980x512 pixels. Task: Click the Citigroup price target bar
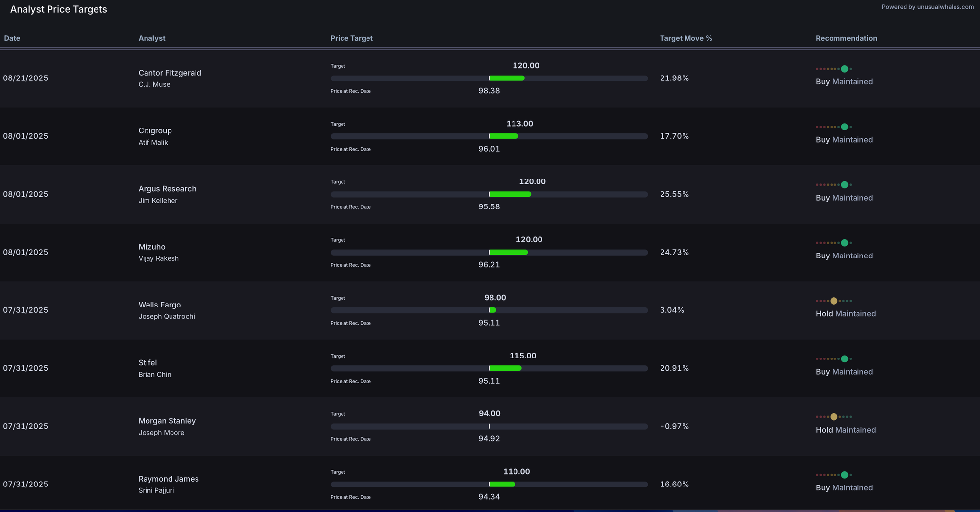click(x=489, y=136)
